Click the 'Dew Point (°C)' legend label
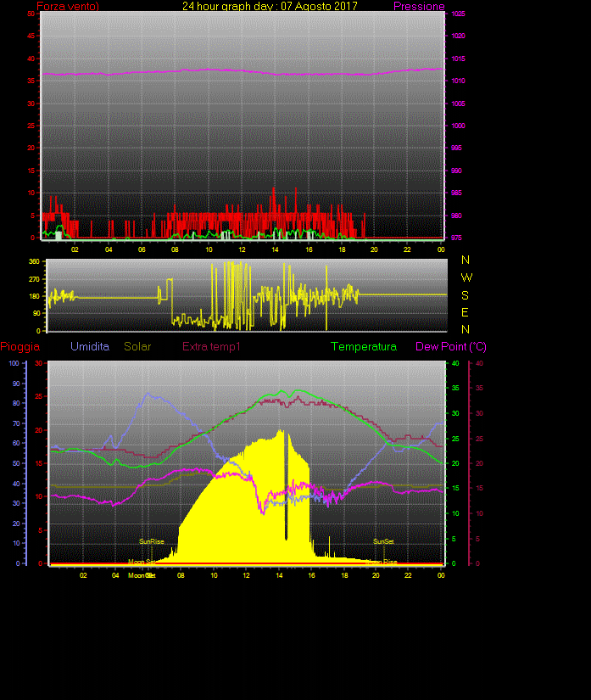Screen dimensions: 591x700 coord(451,346)
